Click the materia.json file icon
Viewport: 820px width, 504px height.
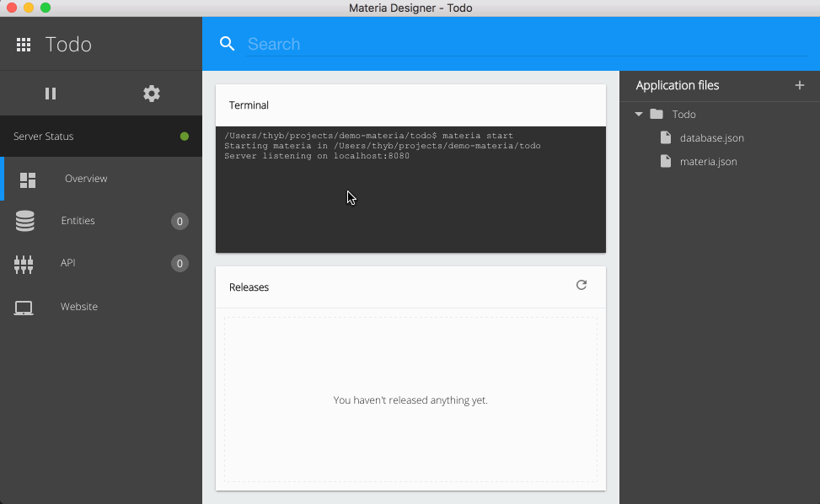point(666,161)
